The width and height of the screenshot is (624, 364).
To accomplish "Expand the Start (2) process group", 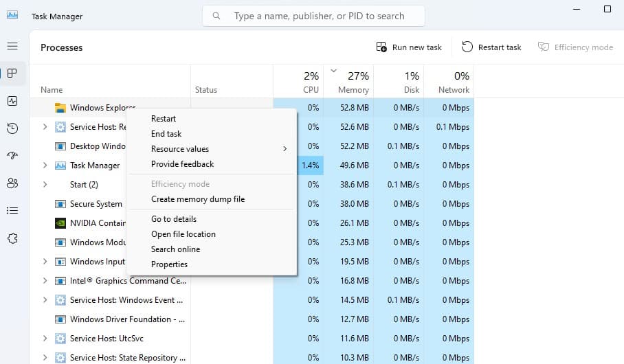I will (x=45, y=185).
